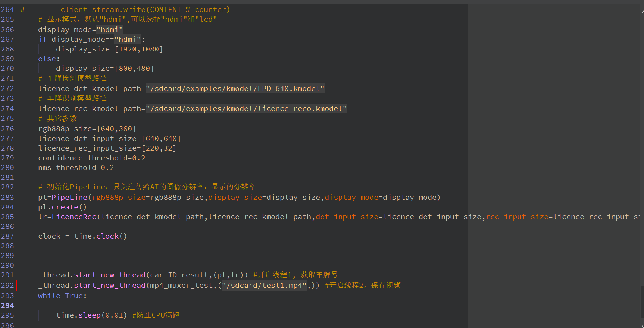Click the scroll-up arrow of the vertical scrollbar
Viewport: 644px width, 328px height.
(x=642, y=11)
